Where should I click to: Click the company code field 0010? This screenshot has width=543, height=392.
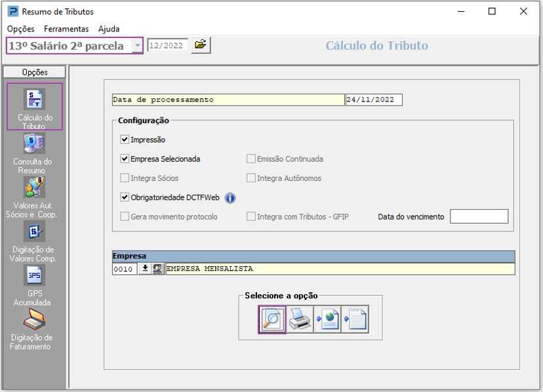click(x=125, y=269)
